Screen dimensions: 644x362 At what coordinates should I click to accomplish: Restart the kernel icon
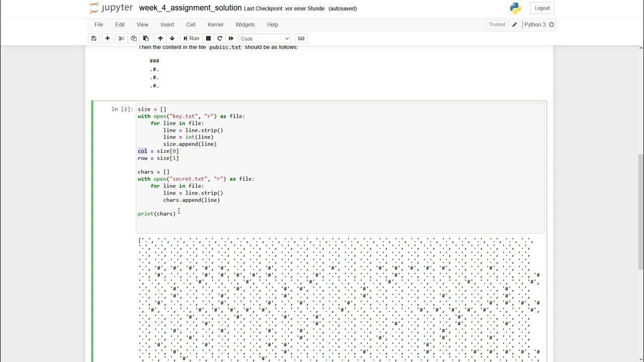pyautogui.click(x=219, y=38)
